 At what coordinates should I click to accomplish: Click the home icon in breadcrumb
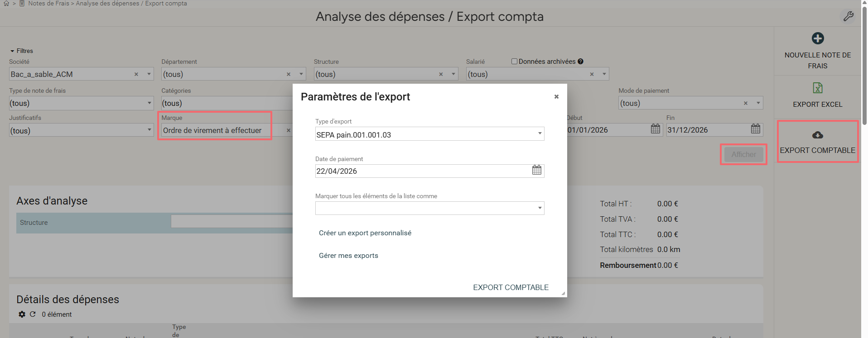pyautogui.click(x=6, y=4)
